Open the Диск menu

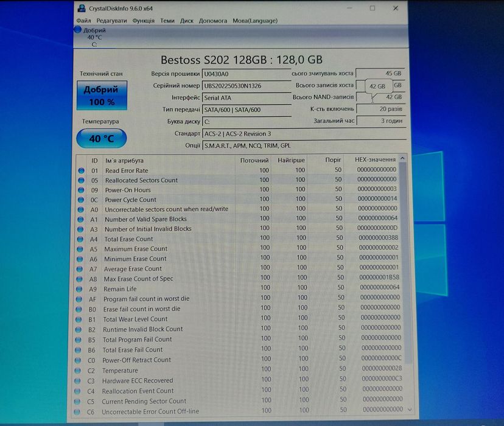(187, 21)
